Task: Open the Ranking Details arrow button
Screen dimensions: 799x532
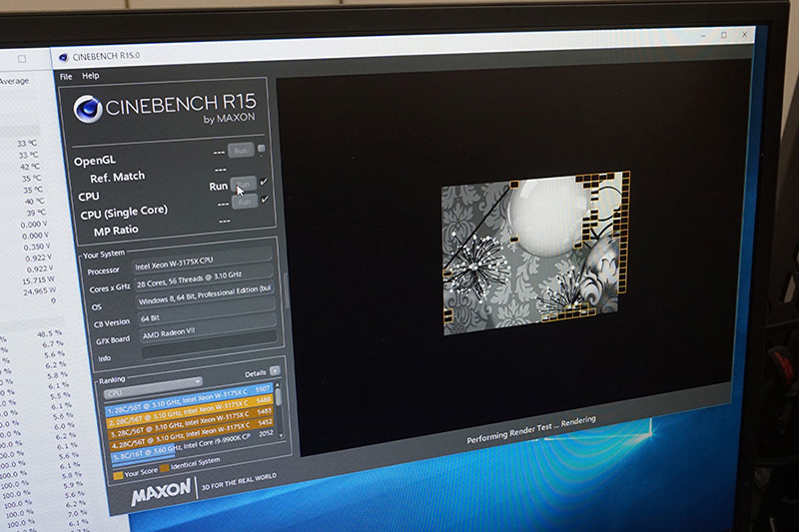Action: 276,370
